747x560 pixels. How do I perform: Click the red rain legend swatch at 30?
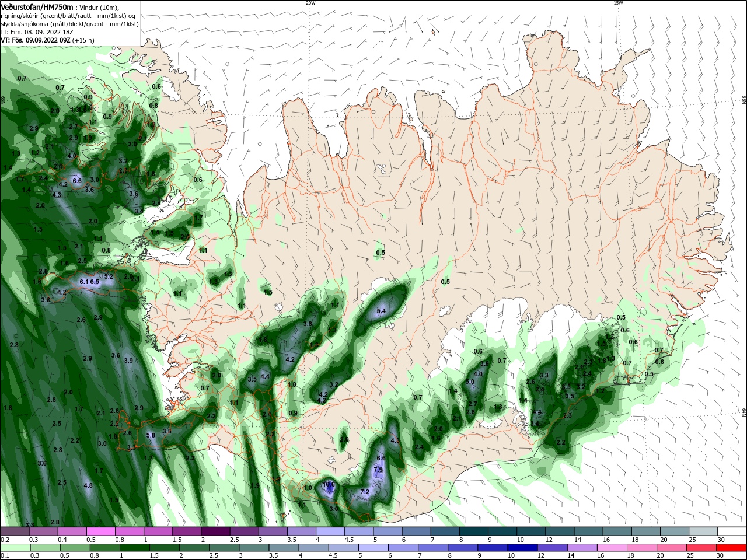pos(731,548)
